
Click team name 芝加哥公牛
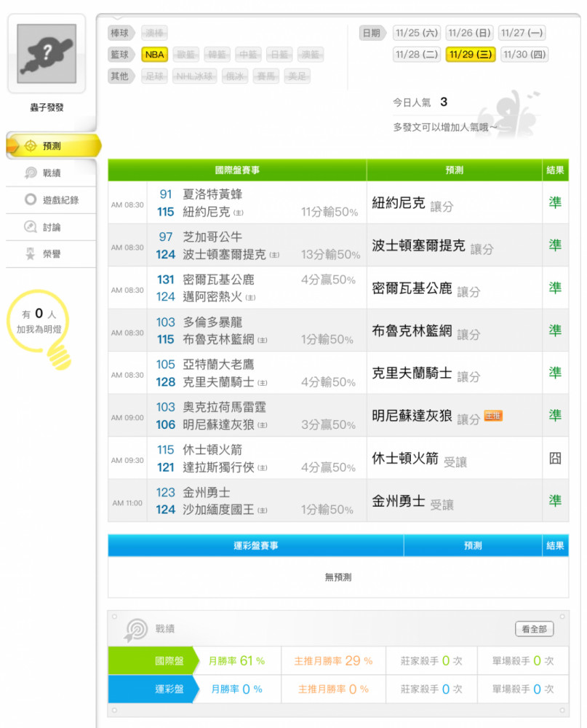point(212,237)
